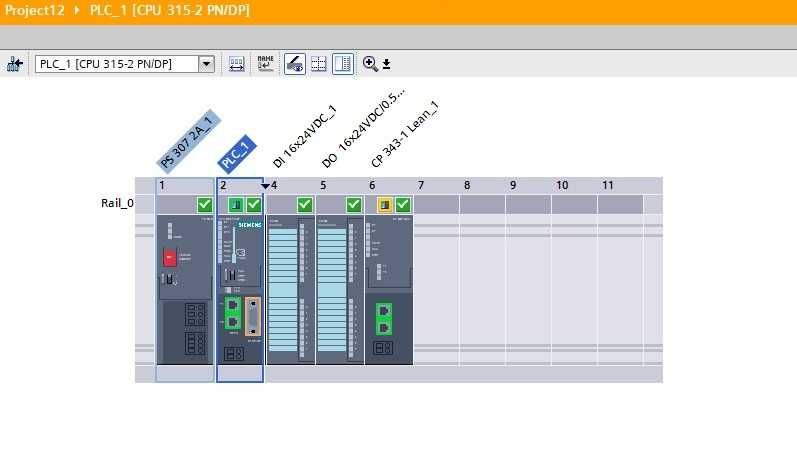Select the PS 307 power supply module

185,290
